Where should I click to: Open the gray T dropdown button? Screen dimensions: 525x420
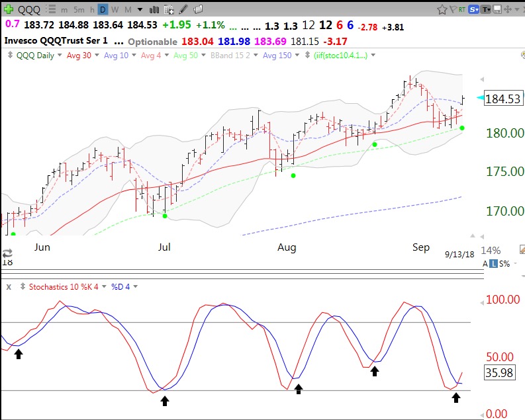point(486,9)
